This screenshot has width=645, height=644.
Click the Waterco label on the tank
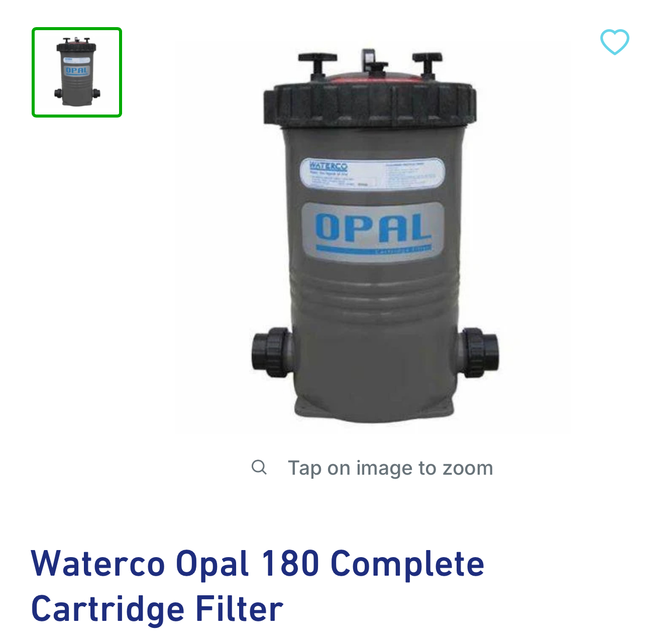pyautogui.click(x=328, y=166)
